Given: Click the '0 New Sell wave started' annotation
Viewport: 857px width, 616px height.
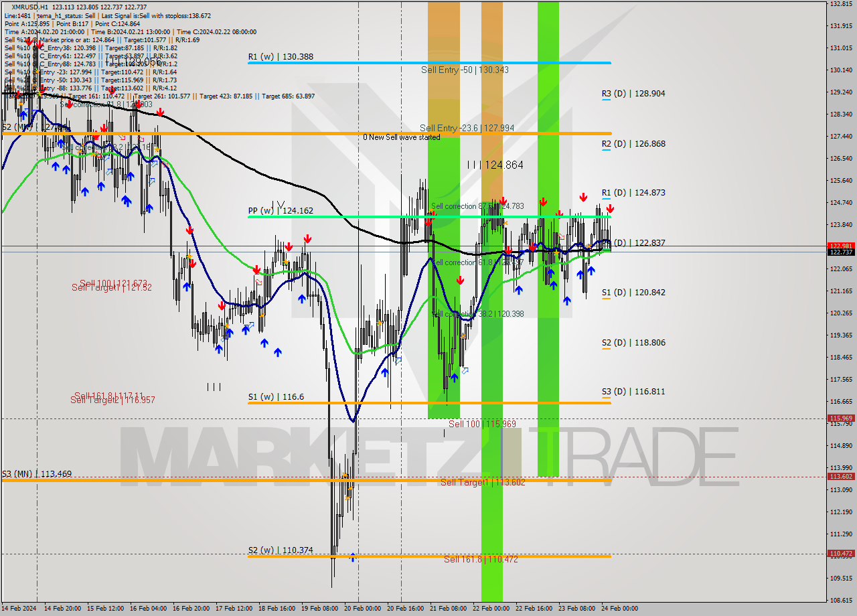Looking at the screenshot, I should coord(402,137).
